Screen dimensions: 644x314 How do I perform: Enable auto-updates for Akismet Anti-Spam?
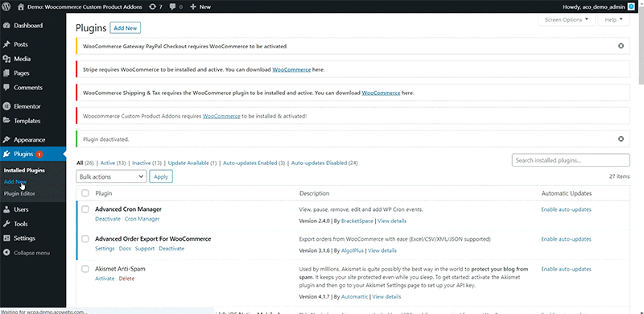(x=566, y=269)
